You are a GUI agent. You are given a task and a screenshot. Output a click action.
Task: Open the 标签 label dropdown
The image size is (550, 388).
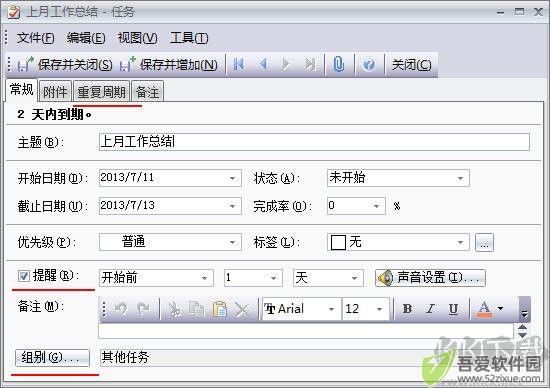[460, 242]
